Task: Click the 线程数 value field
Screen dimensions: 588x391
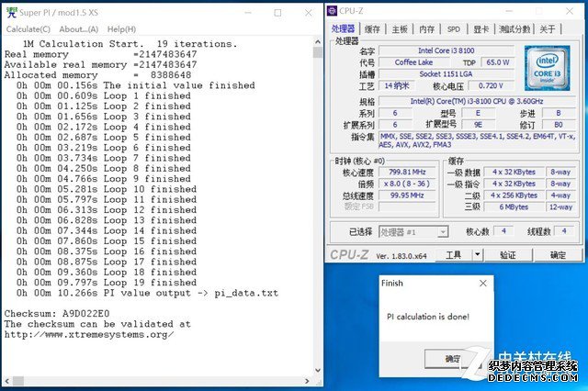Action: coord(564,231)
